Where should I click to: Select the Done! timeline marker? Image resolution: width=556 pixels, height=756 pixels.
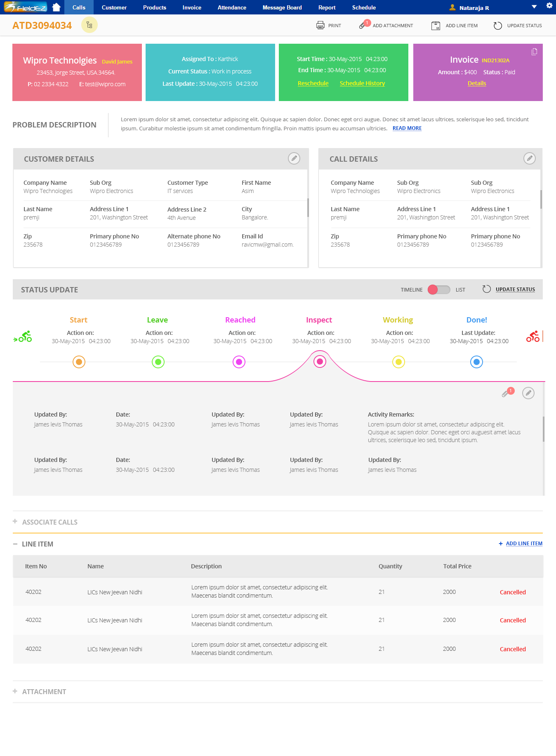click(476, 362)
